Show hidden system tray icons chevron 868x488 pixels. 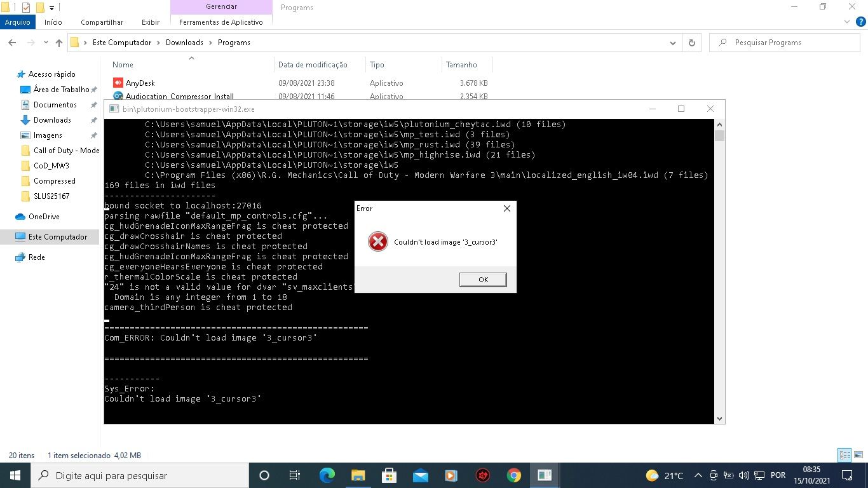[x=698, y=475]
